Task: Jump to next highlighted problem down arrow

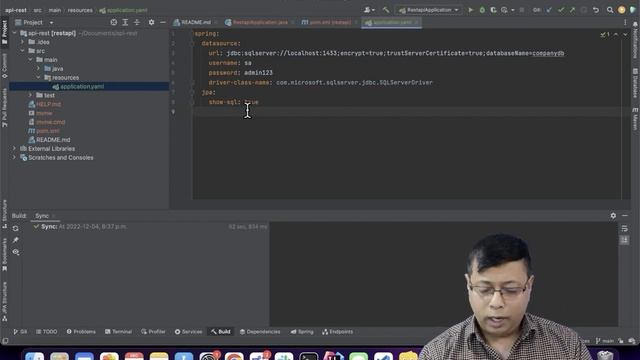Action: tap(625, 35)
